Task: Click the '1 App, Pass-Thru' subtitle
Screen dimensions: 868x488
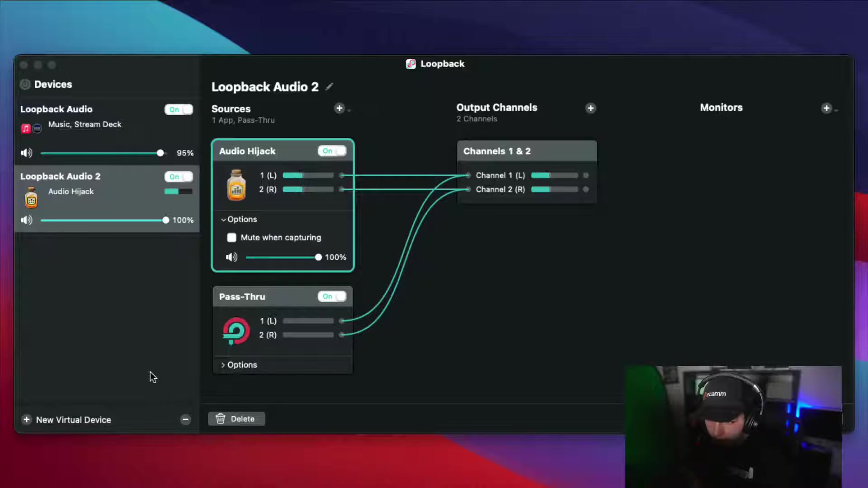Action: point(243,120)
